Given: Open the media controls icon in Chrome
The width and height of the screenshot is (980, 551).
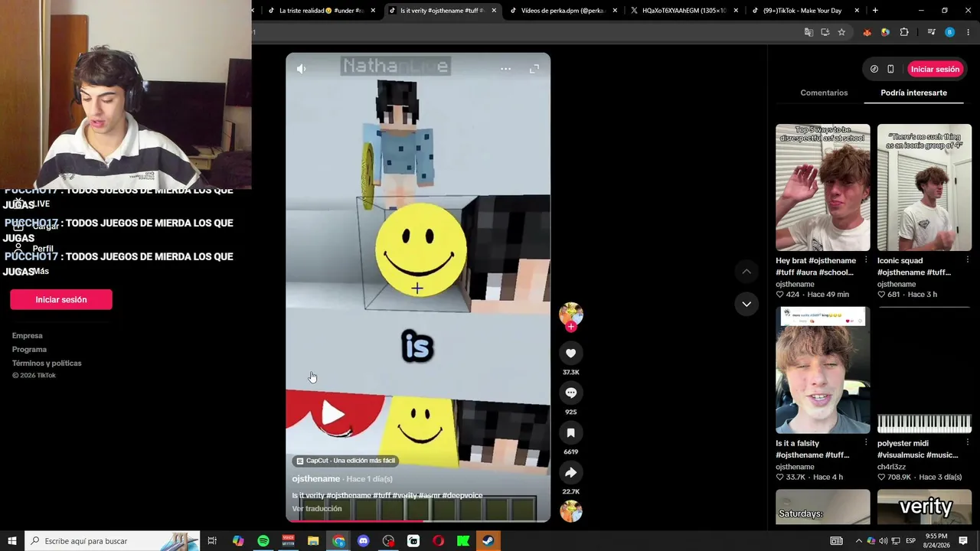Looking at the screenshot, I should [x=931, y=32].
